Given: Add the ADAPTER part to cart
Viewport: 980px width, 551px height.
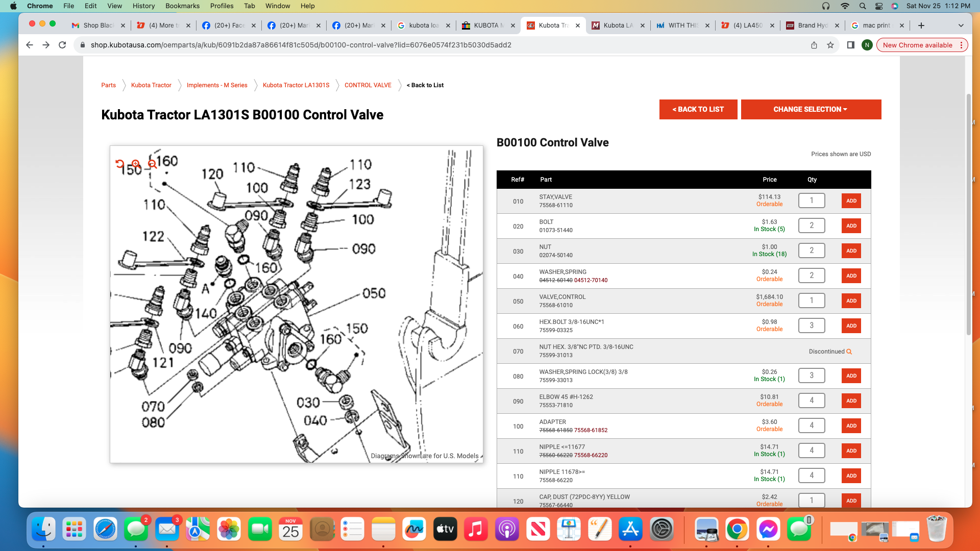Looking at the screenshot, I should pyautogui.click(x=851, y=425).
